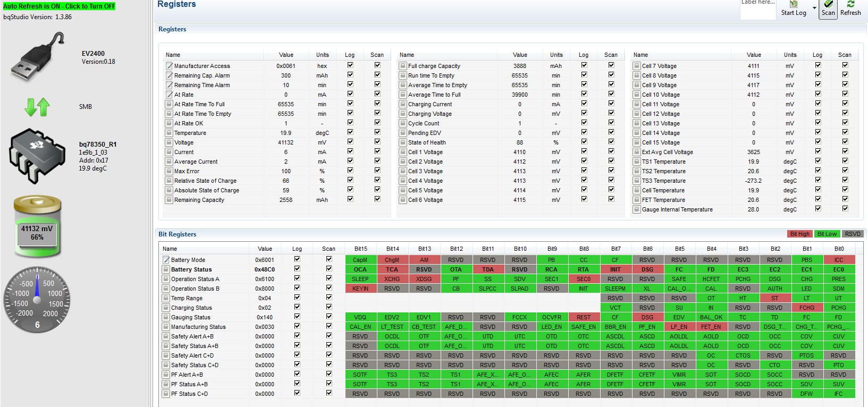Click the lock icon beside TS1 Temperature

click(637, 162)
